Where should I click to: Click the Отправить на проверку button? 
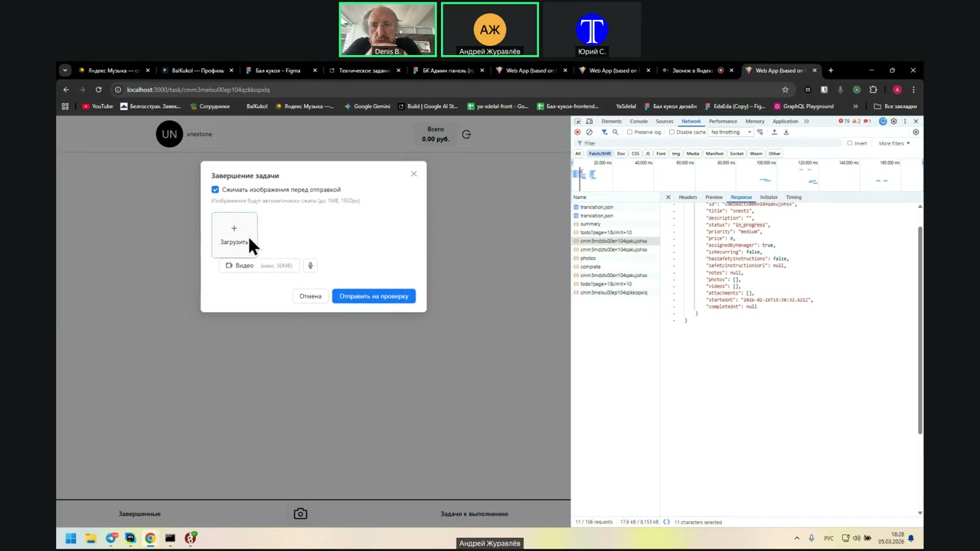pos(374,296)
